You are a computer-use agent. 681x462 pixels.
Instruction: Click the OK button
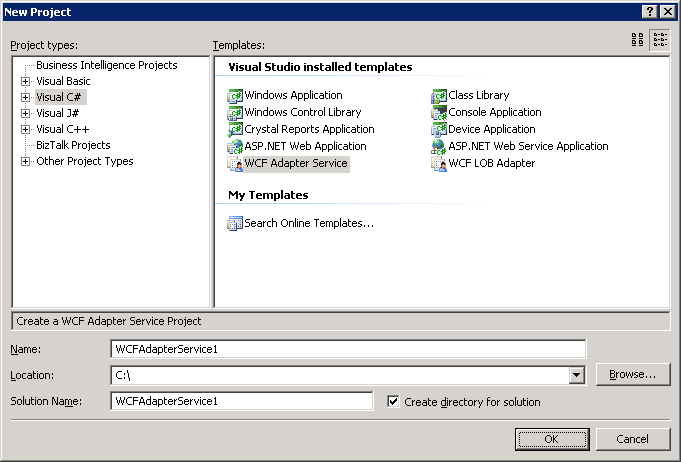552,439
